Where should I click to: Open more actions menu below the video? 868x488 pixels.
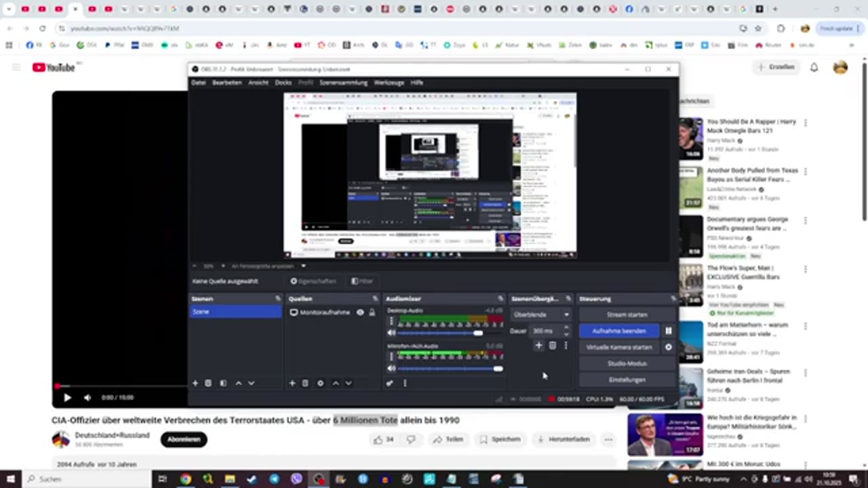point(608,439)
